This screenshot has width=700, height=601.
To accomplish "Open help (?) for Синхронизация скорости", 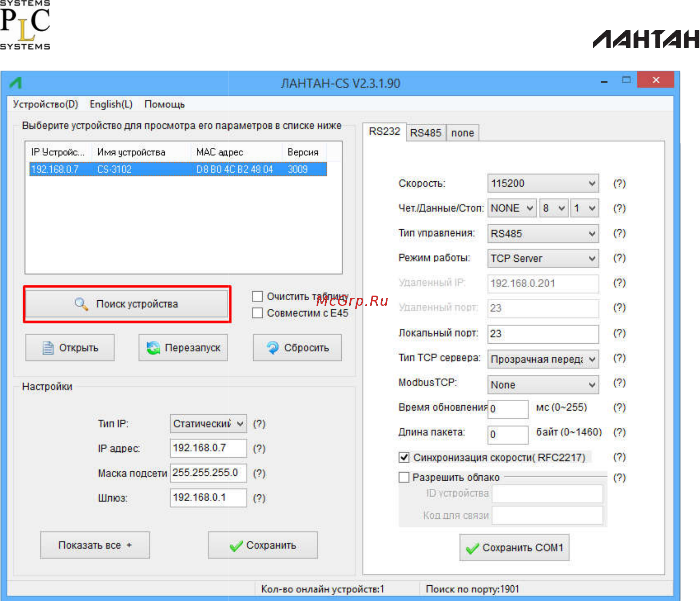I will pyautogui.click(x=619, y=457).
